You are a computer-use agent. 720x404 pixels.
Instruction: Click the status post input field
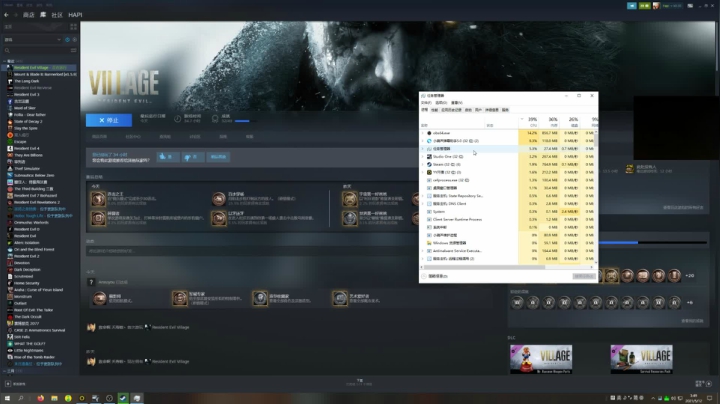point(251,251)
